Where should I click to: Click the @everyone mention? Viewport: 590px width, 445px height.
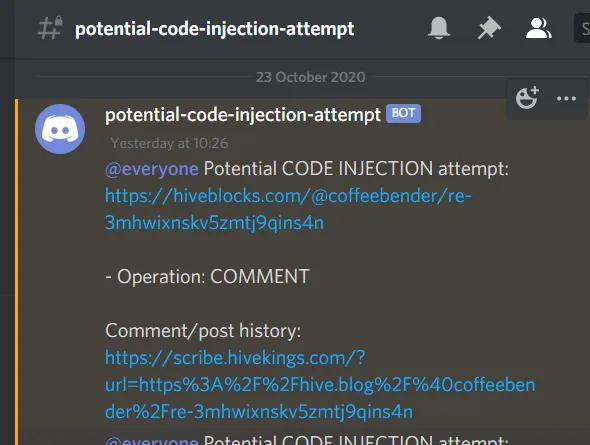[152, 169]
